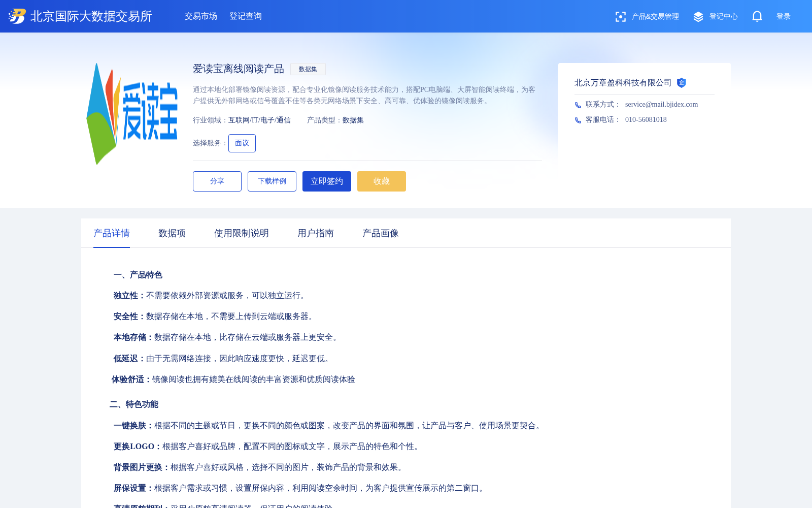Select the 面议 service option
Image resolution: width=812 pixels, height=508 pixels.
(x=242, y=143)
